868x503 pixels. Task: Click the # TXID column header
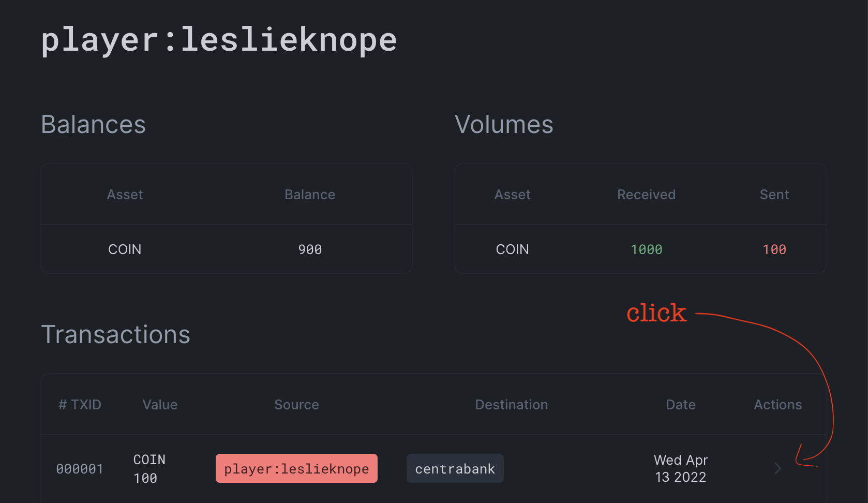point(80,405)
